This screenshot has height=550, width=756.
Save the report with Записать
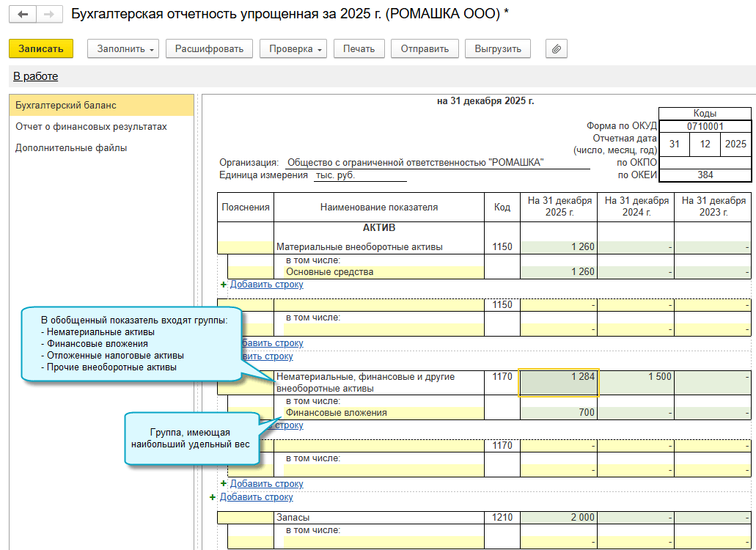tap(41, 48)
